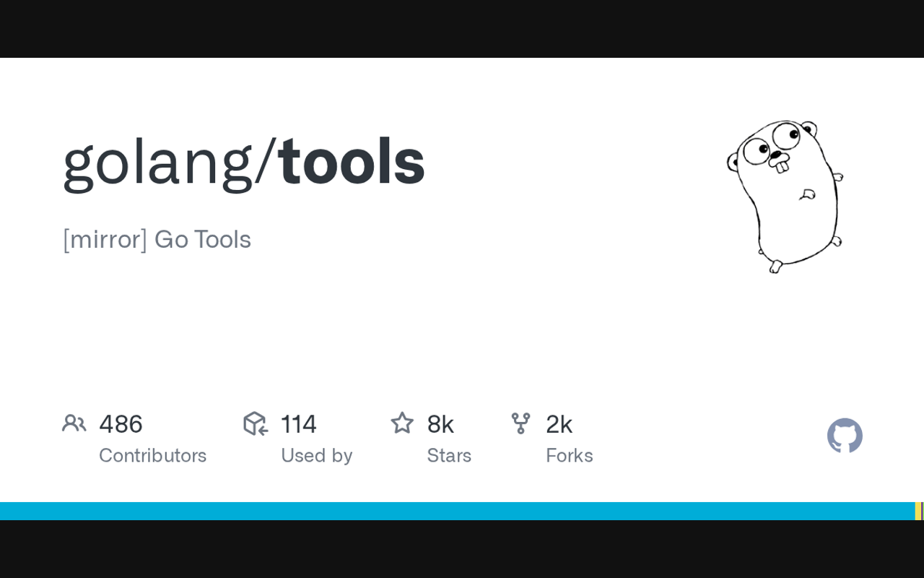
Task: Click the yellow language bar segment
Action: point(918,511)
